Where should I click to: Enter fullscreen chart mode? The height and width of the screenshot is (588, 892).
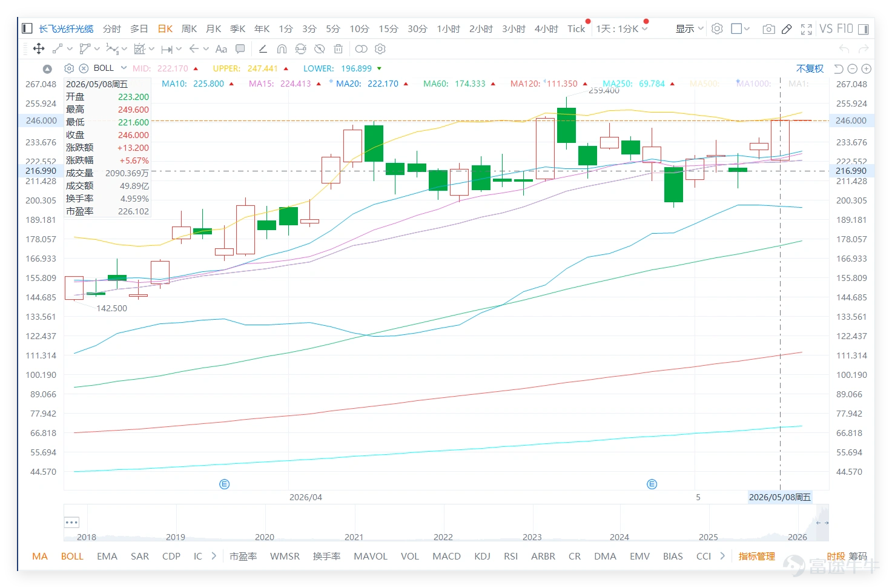pos(806,29)
